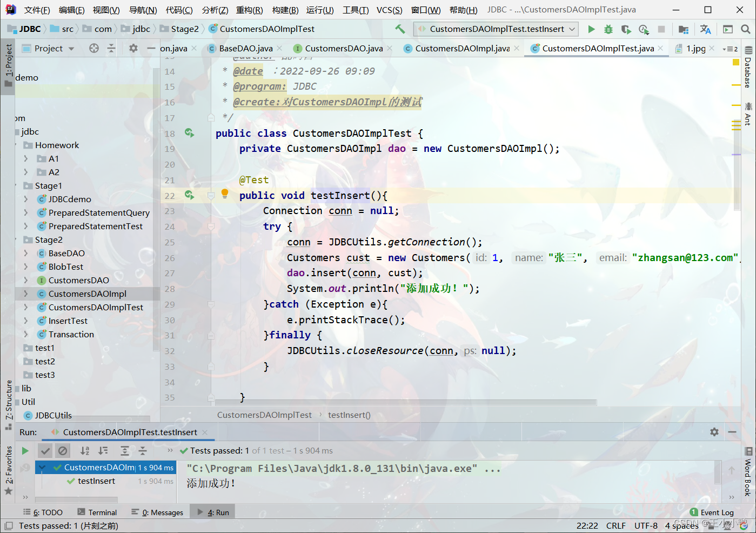The image size is (756, 533).
Task: Switch to CustomersDAO.java tab
Action: pyautogui.click(x=344, y=48)
